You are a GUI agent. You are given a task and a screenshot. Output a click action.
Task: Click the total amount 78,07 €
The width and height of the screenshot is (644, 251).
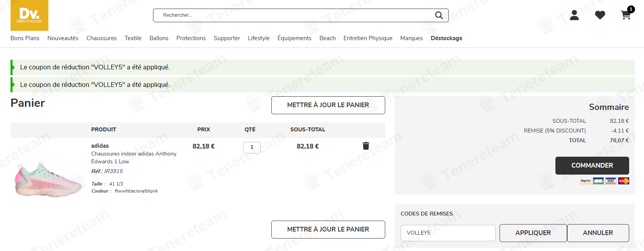click(619, 140)
